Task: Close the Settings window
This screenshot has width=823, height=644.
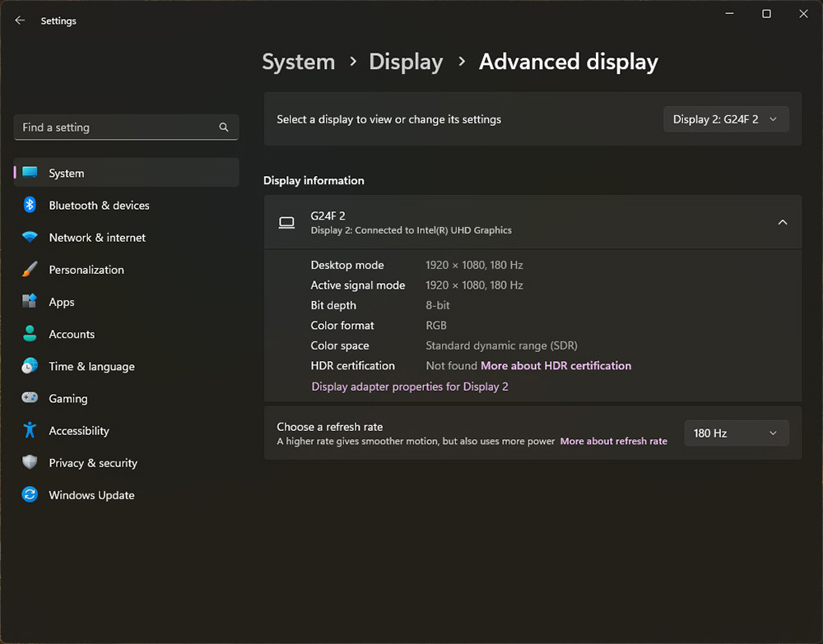Action: coord(803,14)
